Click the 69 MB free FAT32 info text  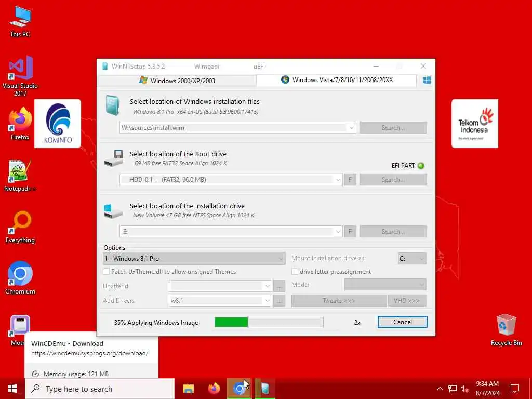click(180, 163)
